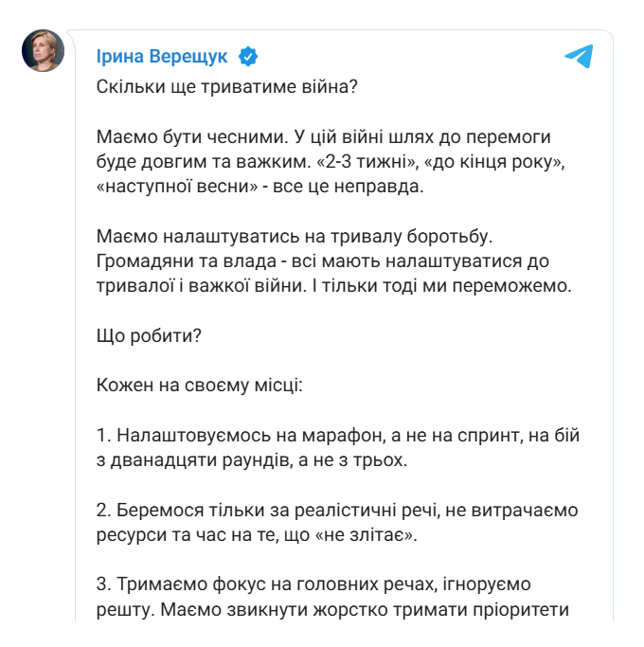644x647 pixels.
Task: Open the Telegram paper plane icon
Action: pos(579,56)
